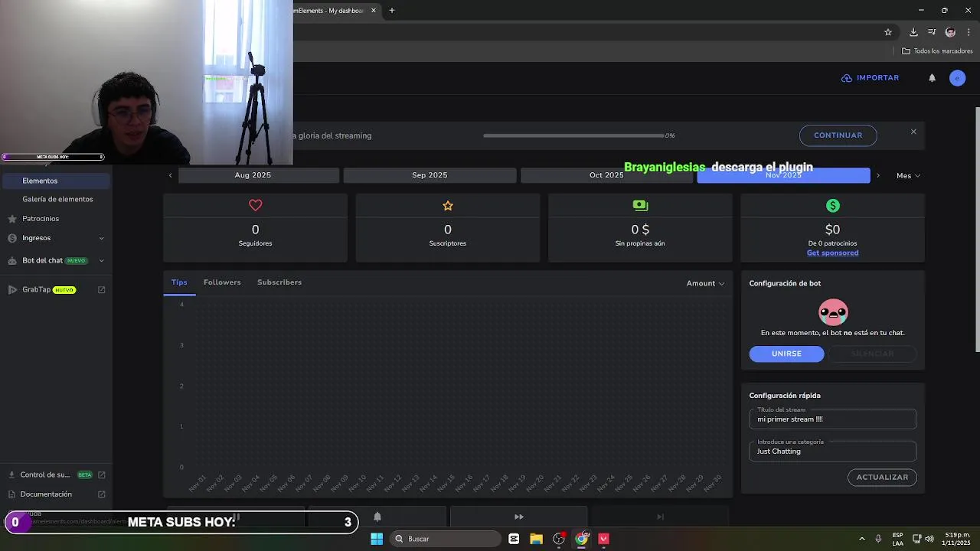Open the volume control in tray
The image size is (980, 551).
point(929,539)
